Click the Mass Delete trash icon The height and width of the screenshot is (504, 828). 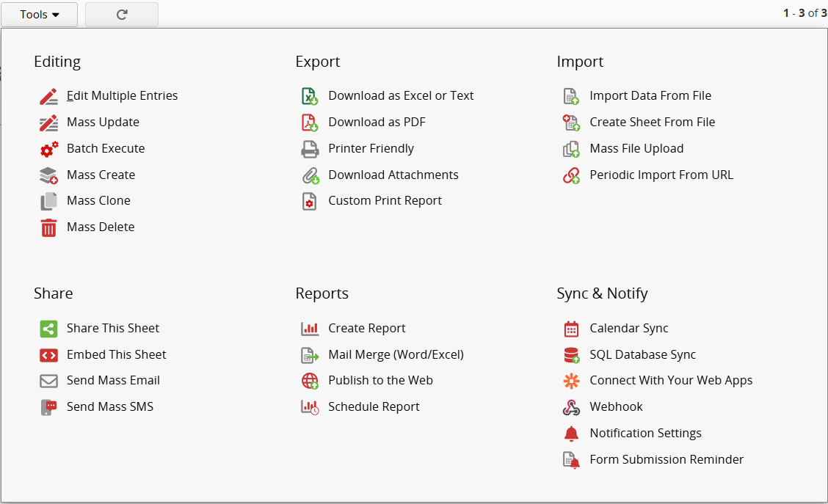(48, 227)
